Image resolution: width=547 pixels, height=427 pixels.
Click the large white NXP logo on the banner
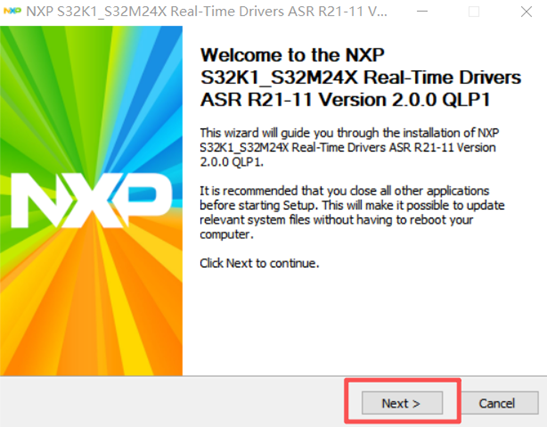click(x=91, y=200)
